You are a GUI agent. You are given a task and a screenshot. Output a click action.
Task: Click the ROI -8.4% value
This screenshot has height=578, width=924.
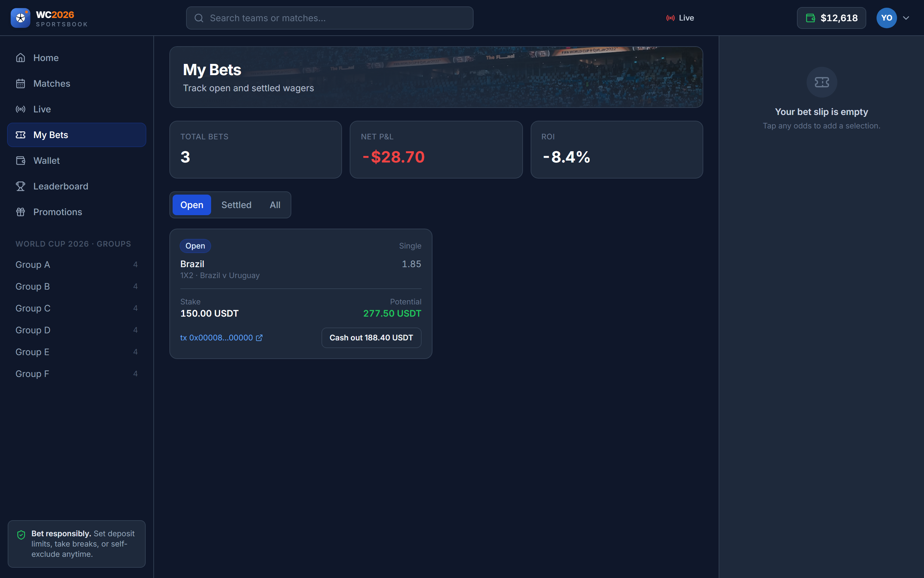566,157
